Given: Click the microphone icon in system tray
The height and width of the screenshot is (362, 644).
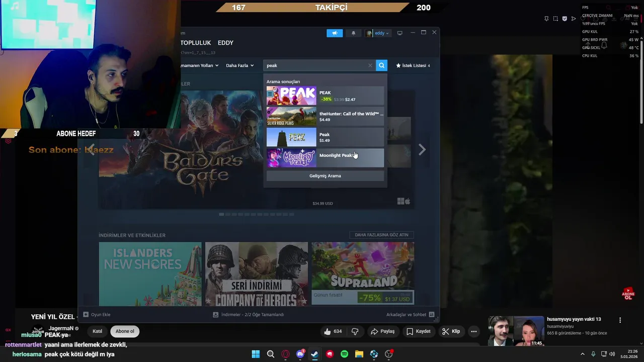Looking at the screenshot, I should [593, 354].
